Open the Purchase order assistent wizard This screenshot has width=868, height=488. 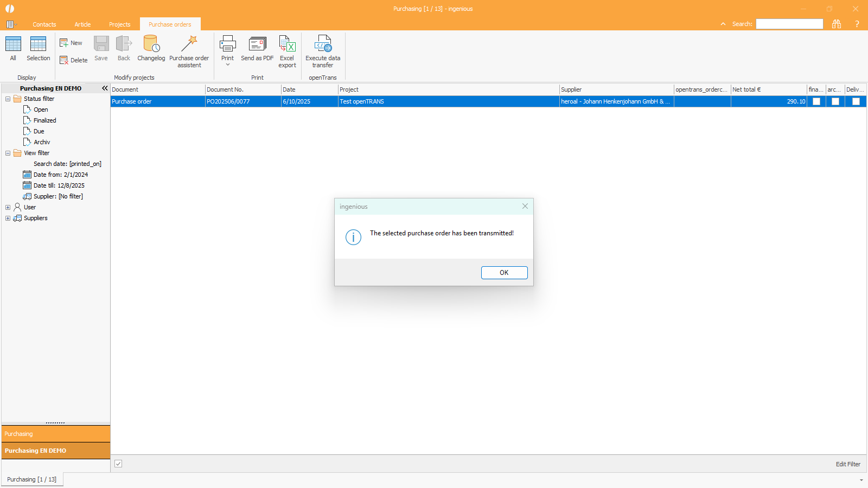tap(189, 44)
